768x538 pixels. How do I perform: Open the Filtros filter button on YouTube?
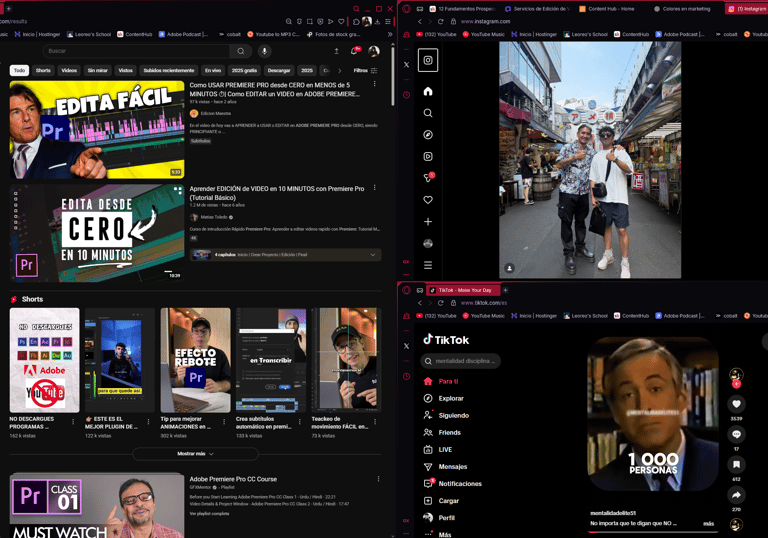[365, 71]
